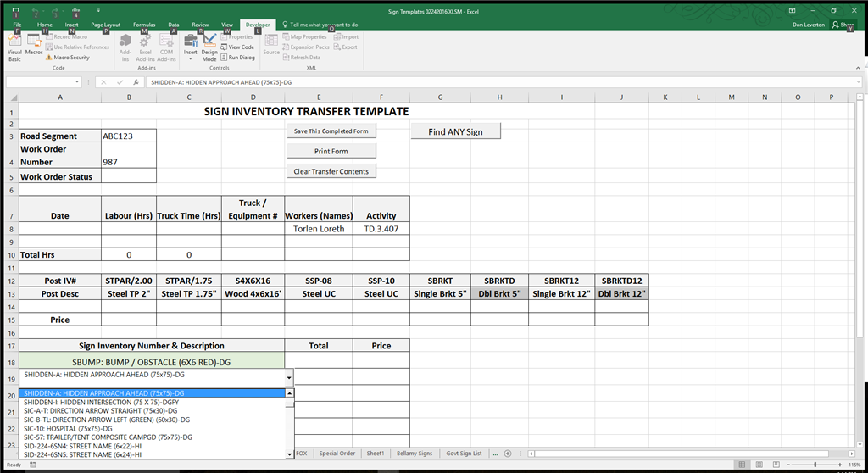The width and height of the screenshot is (868, 473).
Task: Click the XML Import command
Action: tap(346, 37)
